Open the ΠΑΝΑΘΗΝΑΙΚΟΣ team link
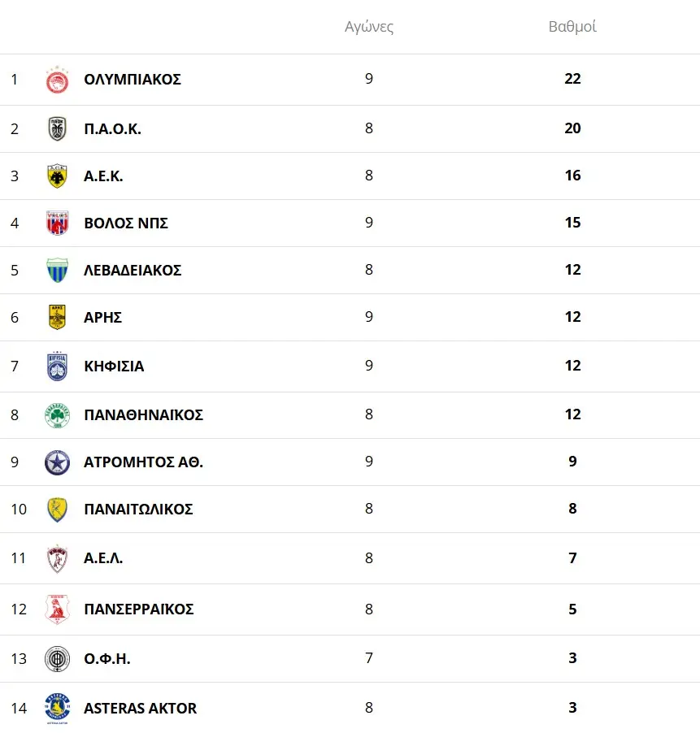Viewport: 700px width, 733px height. (143, 415)
